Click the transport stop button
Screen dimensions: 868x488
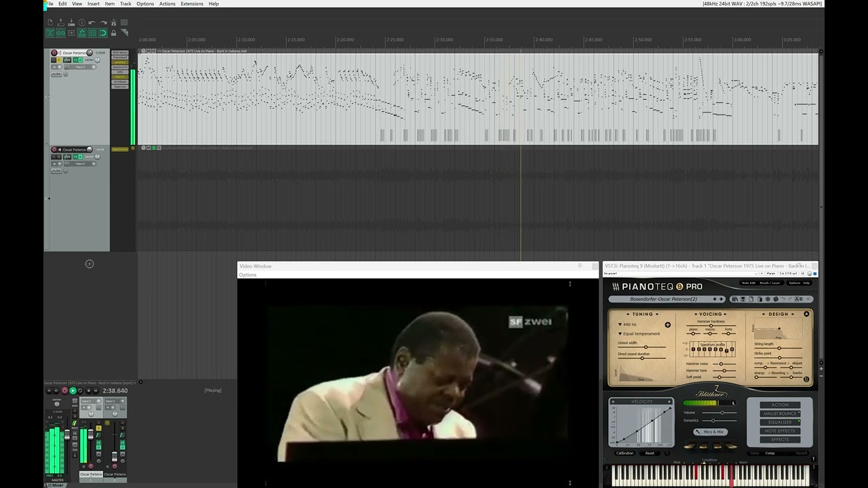[x=88, y=390]
